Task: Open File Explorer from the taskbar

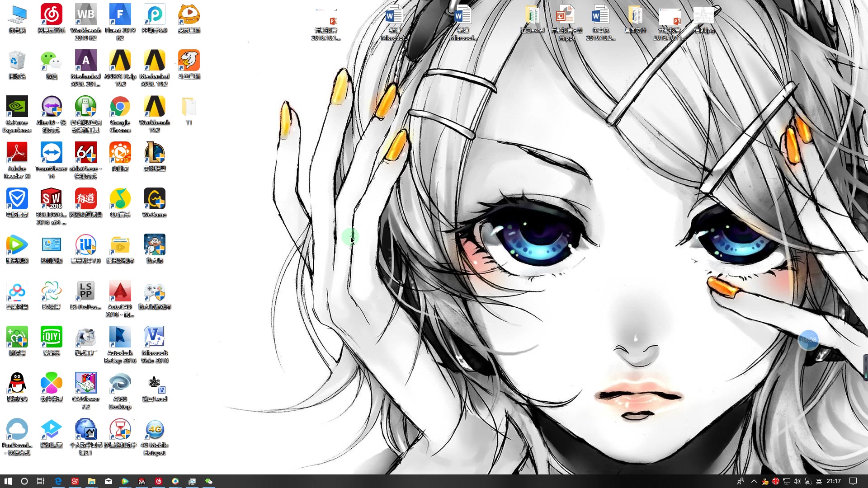Action: click(91, 481)
